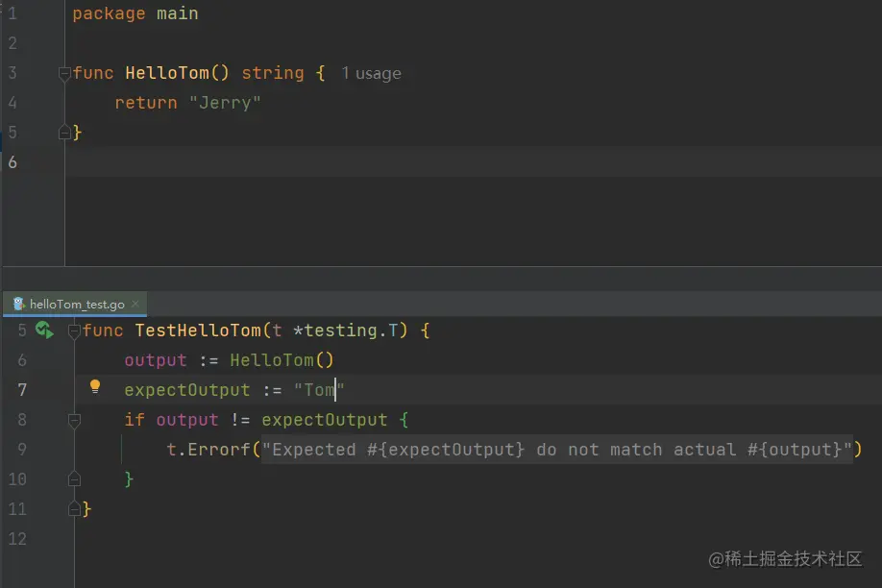This screenshot has width=882, height=588.
Task: Click TestHelloTom function name
Action: click(x=198, y=331)
